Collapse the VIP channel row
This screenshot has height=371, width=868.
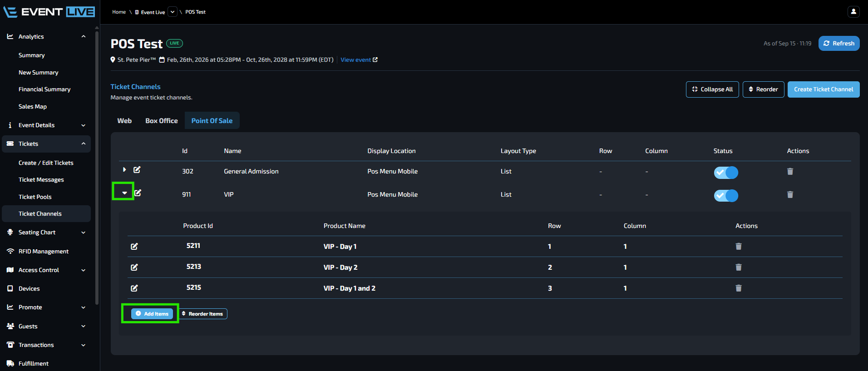pos(124,193)
